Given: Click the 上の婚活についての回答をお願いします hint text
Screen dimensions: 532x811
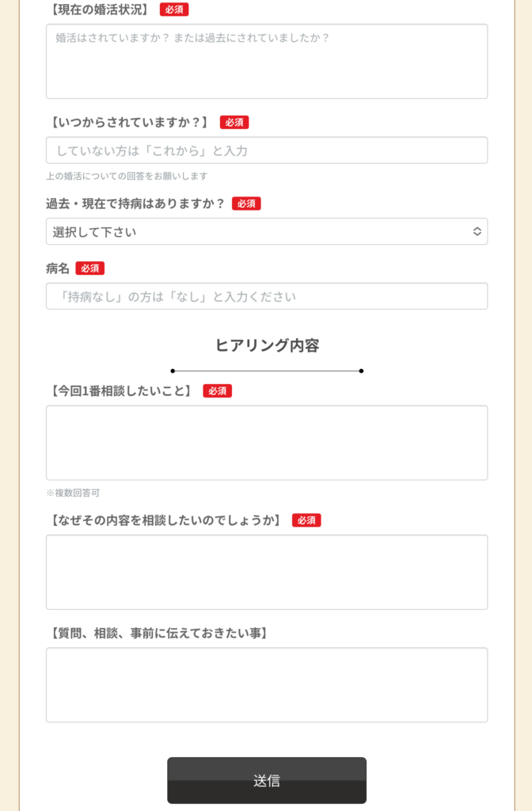Looking at the screenshot, I should pos(127,176).
